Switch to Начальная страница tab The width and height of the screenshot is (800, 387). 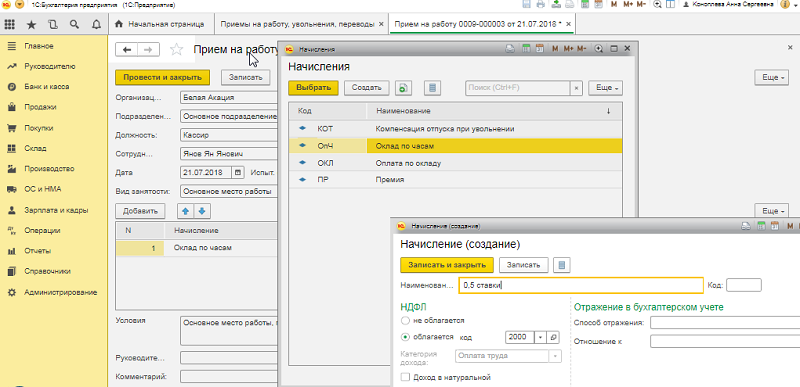coord(160,24)
